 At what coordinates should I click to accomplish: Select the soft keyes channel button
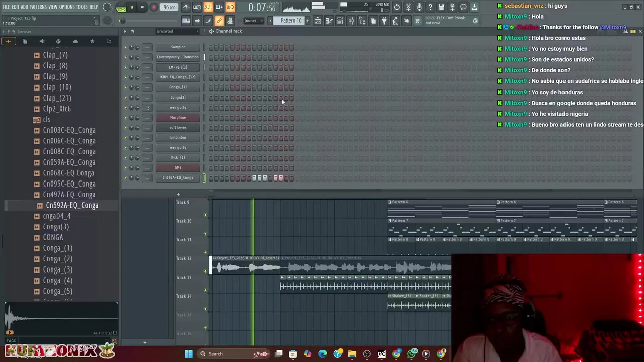tap(178, 128)
